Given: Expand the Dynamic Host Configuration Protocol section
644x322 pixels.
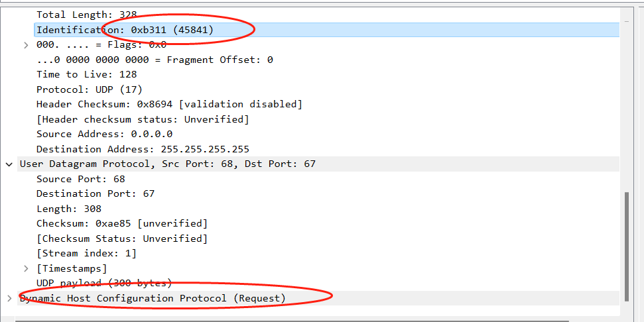Looking at the screenshot, I should coord(9,298).
